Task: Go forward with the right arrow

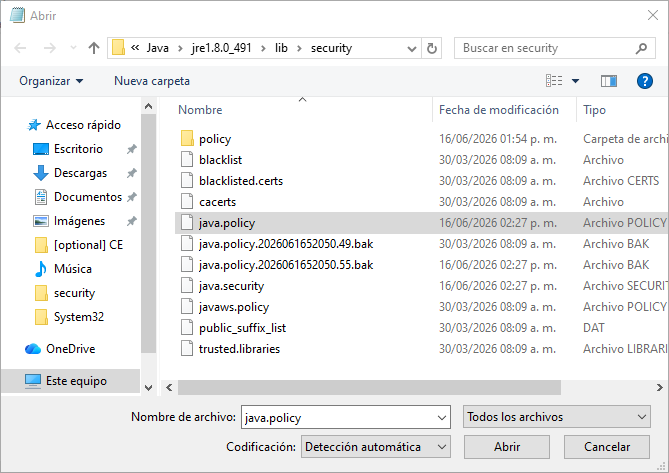Action: coord(49,48)
